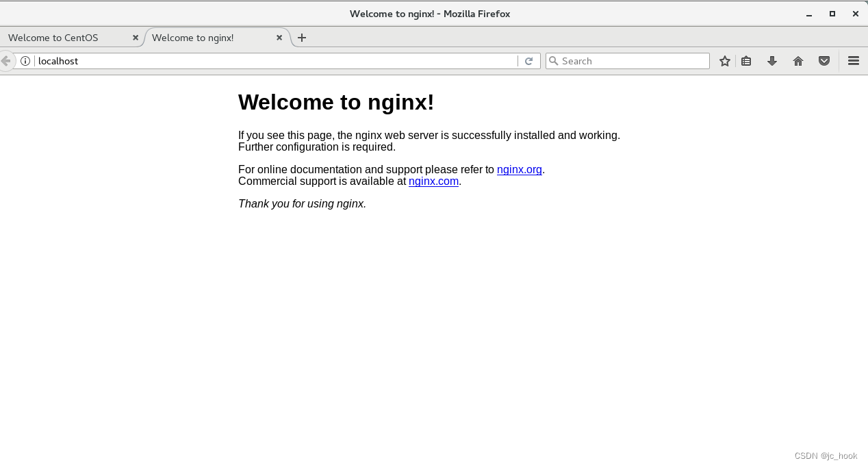868x467 pixels.
Task: Minimize the Firefox window
Action: click(809, 14)
